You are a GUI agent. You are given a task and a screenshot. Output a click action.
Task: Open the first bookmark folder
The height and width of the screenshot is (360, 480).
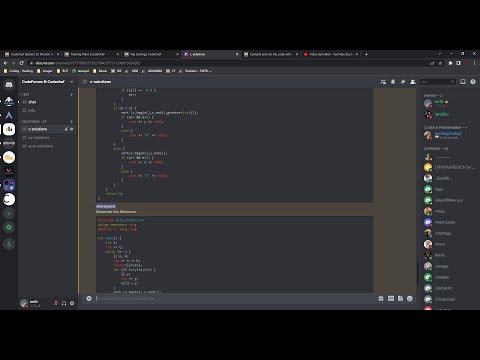pos(18,71)
